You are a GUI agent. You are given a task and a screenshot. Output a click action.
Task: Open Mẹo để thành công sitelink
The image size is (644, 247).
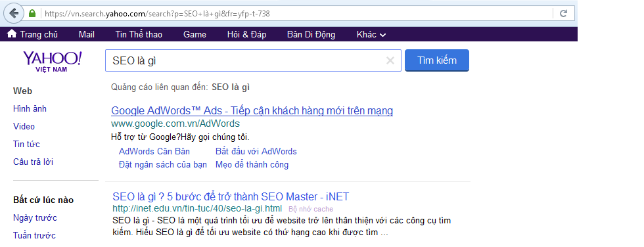[252, 165]
